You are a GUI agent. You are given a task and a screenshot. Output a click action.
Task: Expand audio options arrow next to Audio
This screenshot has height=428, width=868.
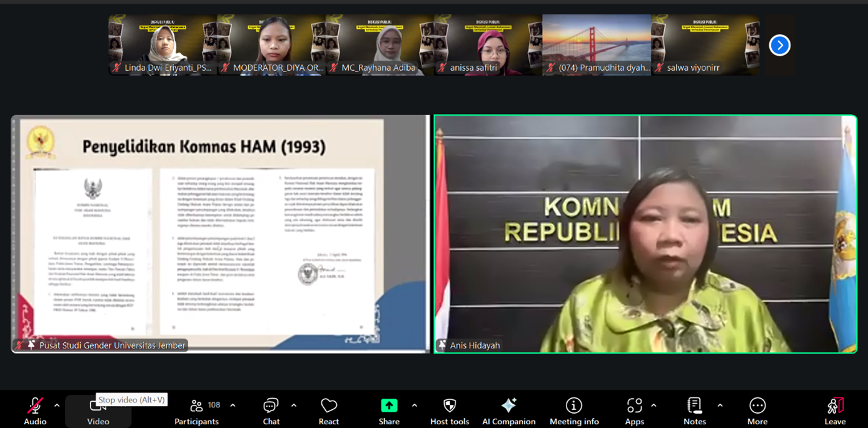click(57, 405)
